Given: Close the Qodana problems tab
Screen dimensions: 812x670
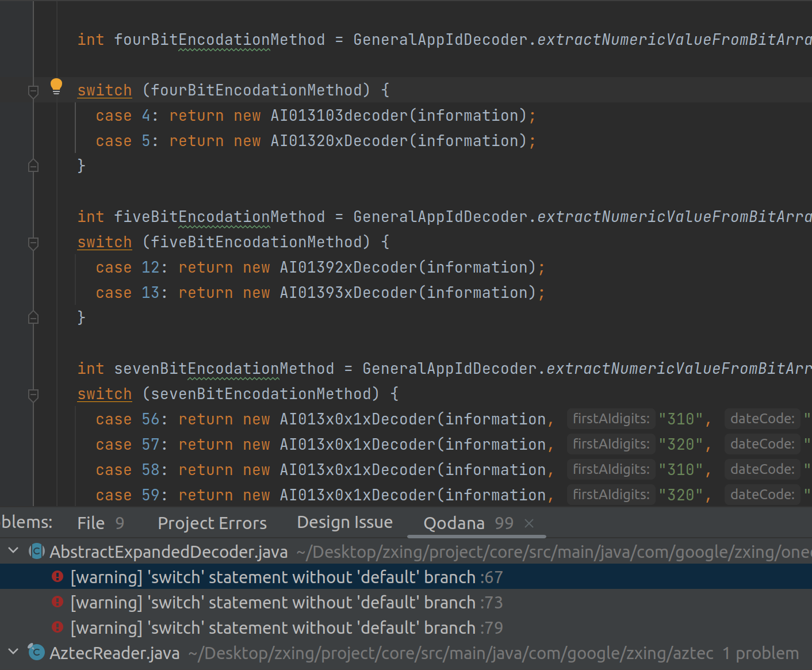Looking at the screenshot, I should (x=528, y=523).
